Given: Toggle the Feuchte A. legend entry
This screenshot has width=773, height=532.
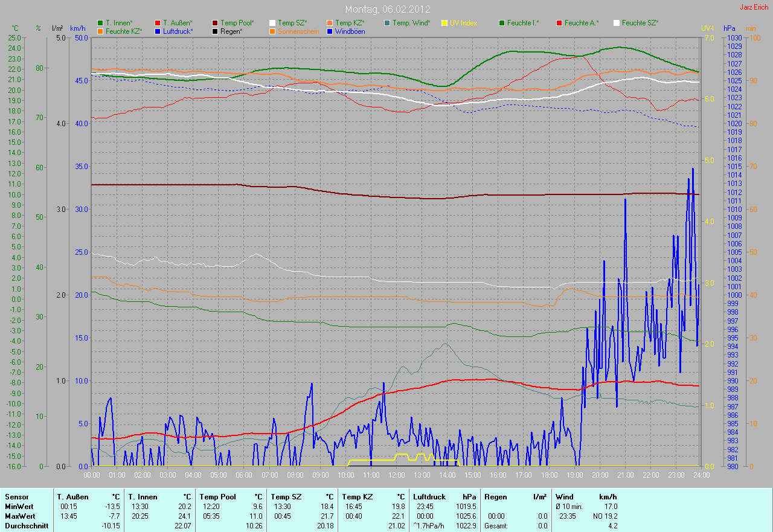Looking at the screenshot, I should [x=582, y=23].
